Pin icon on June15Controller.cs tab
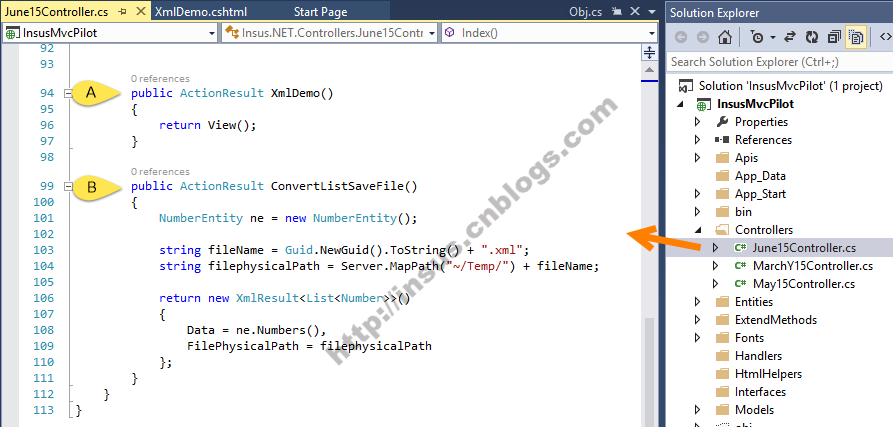Image resolution: width=893 pixels, height=427 pixels. coord(124,11)
